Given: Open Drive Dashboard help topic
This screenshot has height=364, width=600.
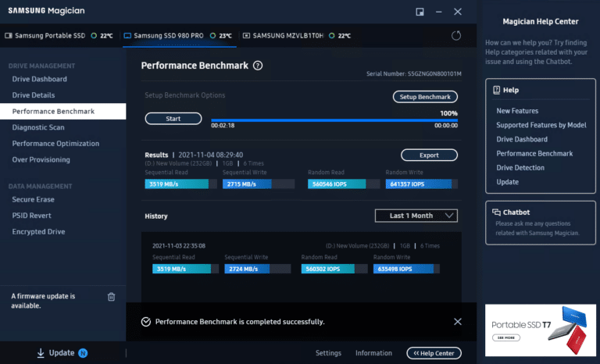Looking at the screenshot, I should click(x=522, y=139).
